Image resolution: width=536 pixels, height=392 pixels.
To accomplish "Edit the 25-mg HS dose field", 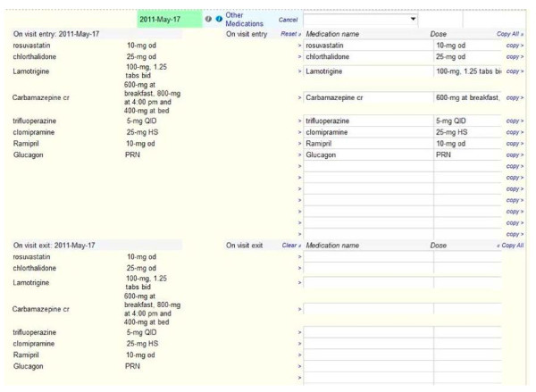I will coord(467,132).
